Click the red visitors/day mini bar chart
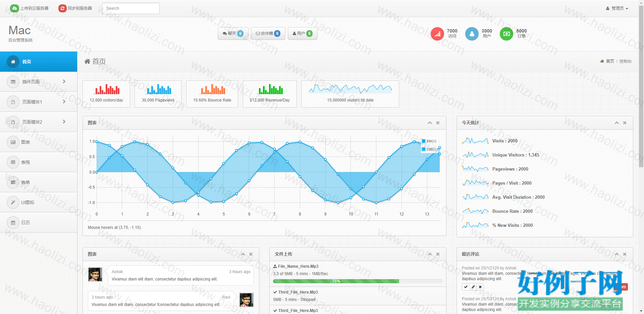Viewport: 644px width, 314px height. 107,89
